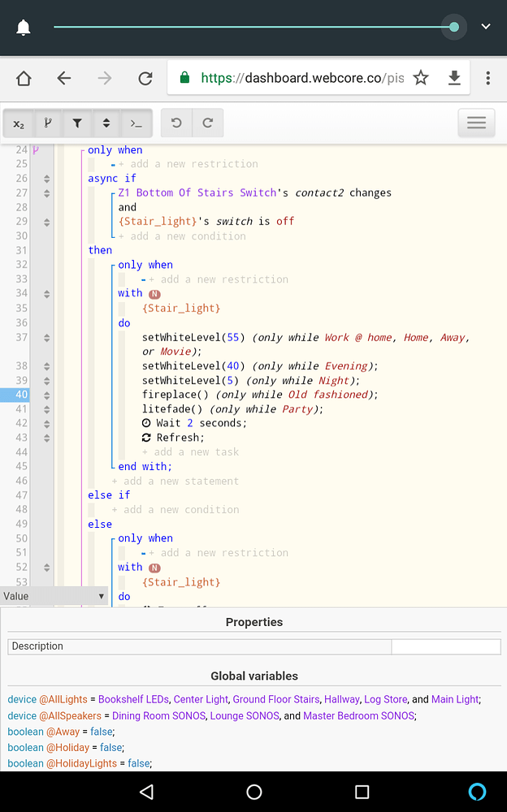Open the @Away global variable
507x812 pixels.
(x=63, y=732)
